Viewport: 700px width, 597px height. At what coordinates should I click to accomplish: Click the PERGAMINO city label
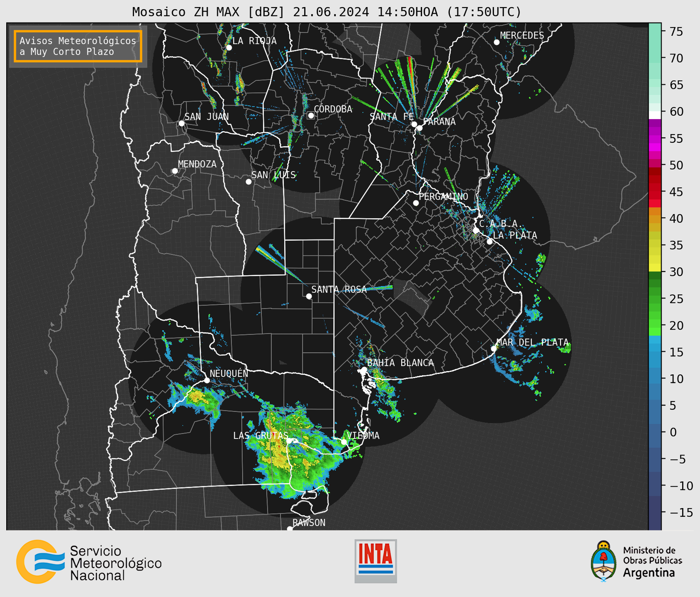(x=443, y=196)
